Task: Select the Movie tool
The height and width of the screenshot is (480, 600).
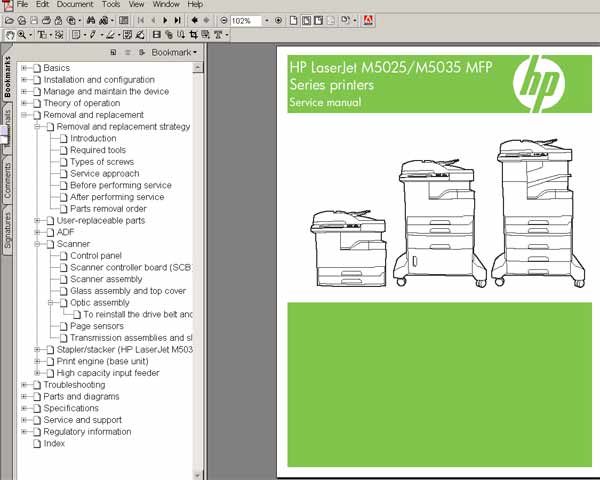Action: [156, 35]
